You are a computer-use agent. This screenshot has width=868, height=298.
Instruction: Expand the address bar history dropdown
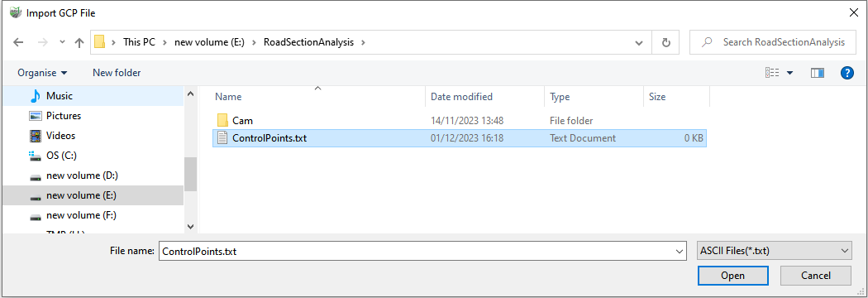(x=639, y=43)
